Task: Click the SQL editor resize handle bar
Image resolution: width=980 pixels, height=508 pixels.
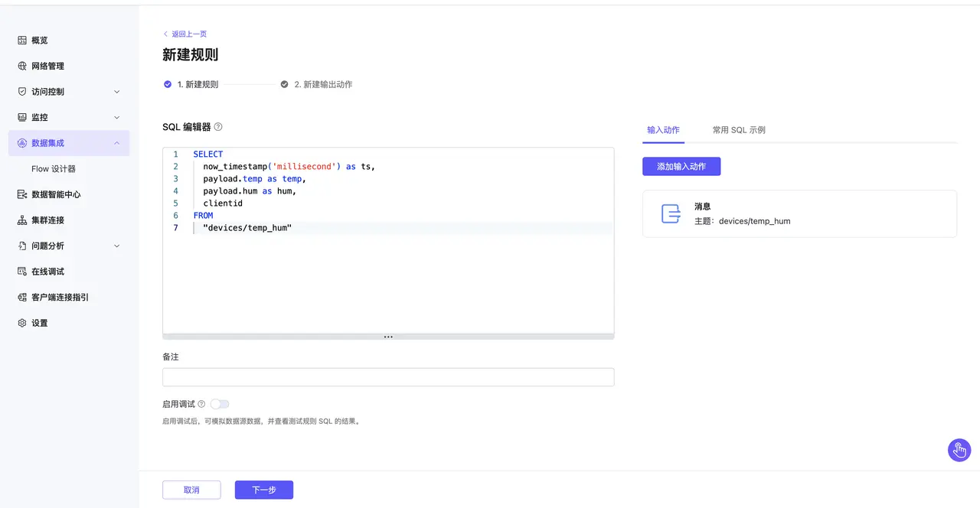Action: [x=388, y=337]
